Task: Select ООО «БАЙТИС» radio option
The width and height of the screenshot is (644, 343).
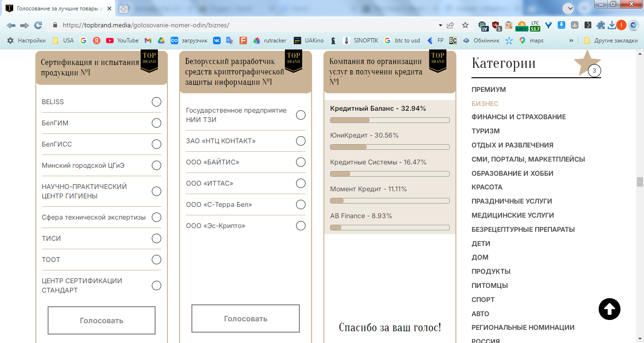Action: [301, 162]
